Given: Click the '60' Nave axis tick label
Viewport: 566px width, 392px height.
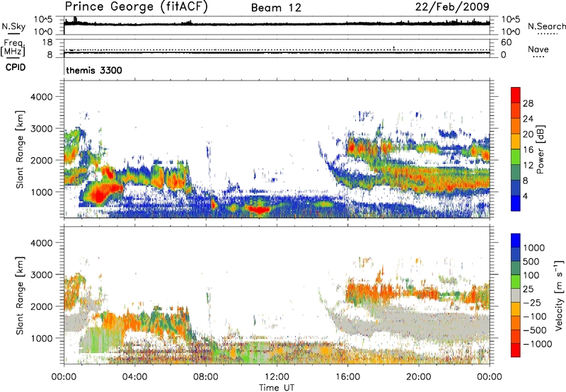Looking at the screenshot, I should (506, 42).
